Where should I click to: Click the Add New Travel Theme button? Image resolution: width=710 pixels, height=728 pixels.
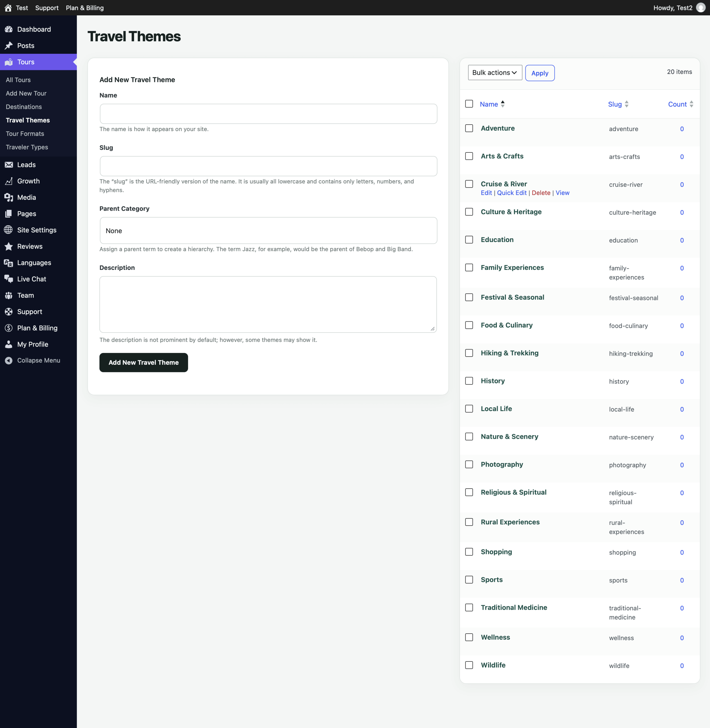click(x=144, y=362)
